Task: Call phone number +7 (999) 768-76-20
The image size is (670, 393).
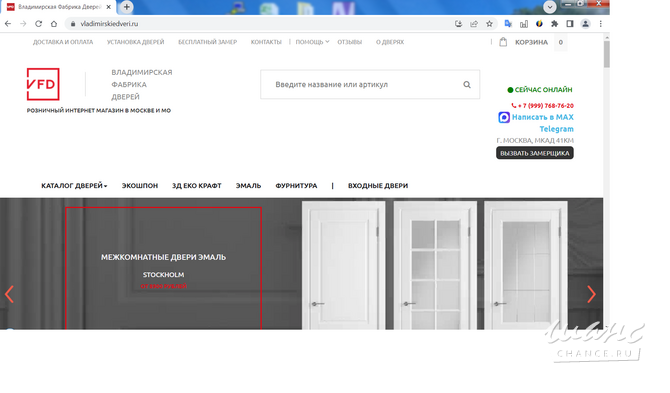Action: (x=543, y=106)
